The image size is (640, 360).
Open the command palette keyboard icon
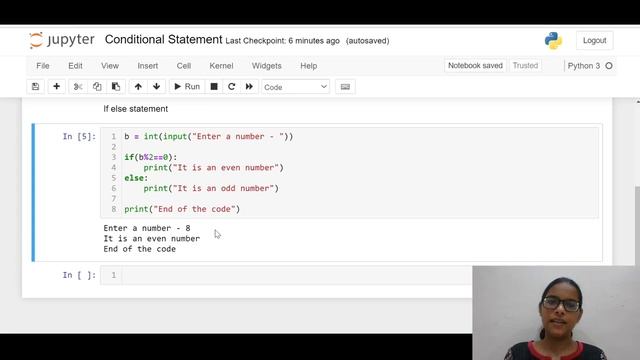(345, 87)
